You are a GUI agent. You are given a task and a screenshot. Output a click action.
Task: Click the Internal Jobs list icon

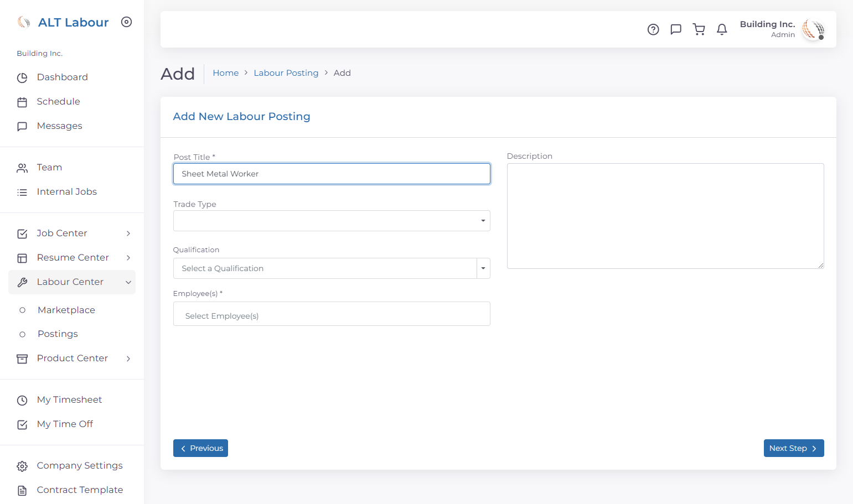click(x=22, y=193)
